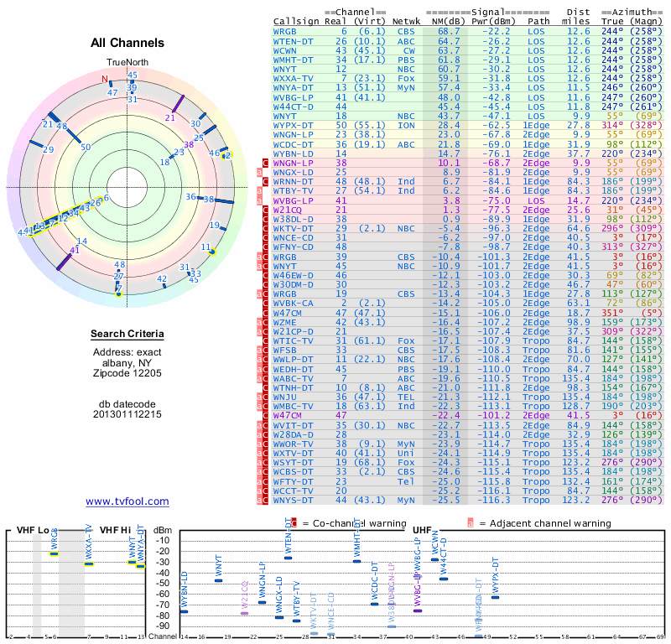Select the WSYT-DT callsign
Viewport: 671px width, 644px height.
pos(293,463)
